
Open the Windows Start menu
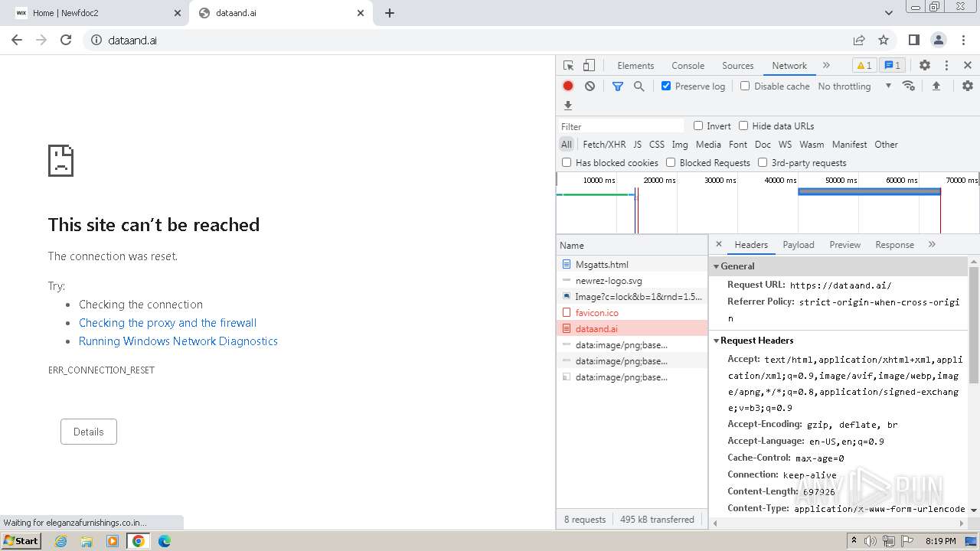21,541
